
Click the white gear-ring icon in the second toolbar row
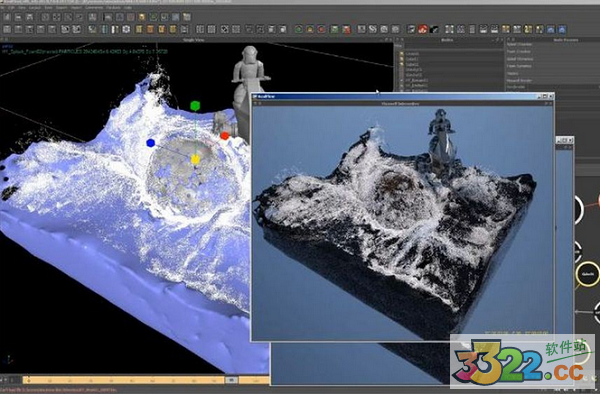click(126, 29)
